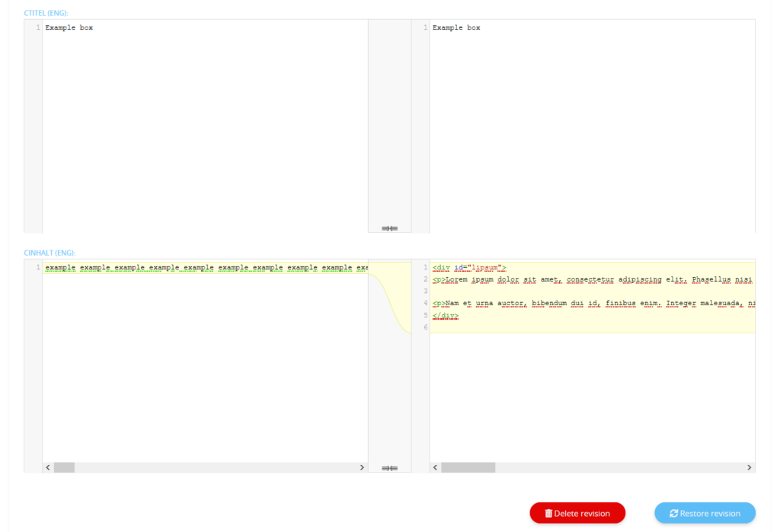Click line number 4 in right CINHALT gutter

[x=426, y=304]
